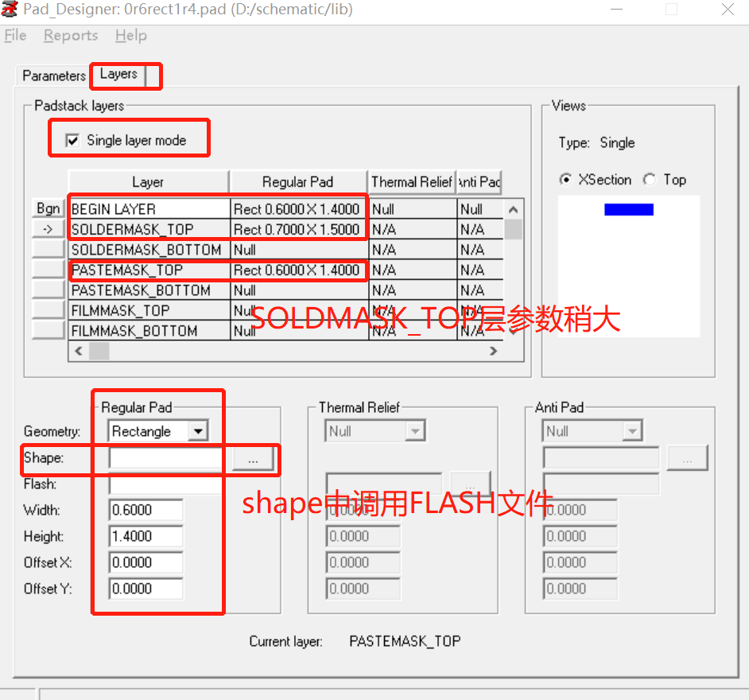Toggle Single layer mode checkbox

pyautogui.click(x=72, y=141)
